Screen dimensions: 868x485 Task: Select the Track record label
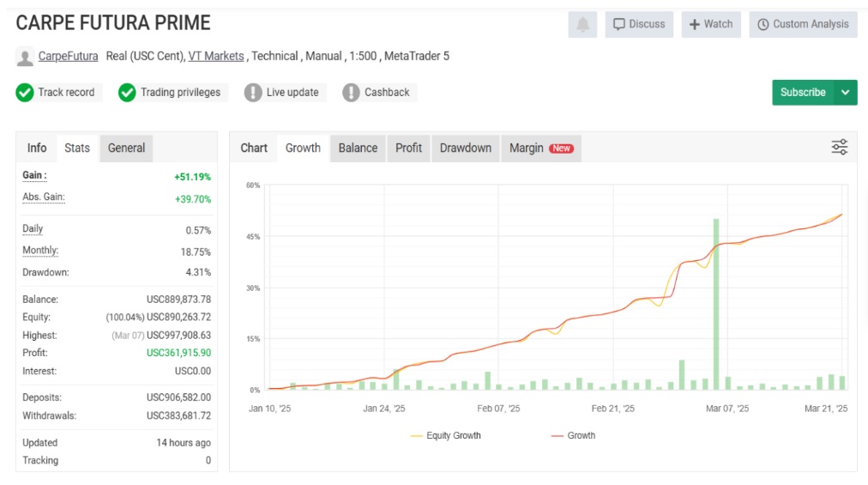(x=66, y=93)
